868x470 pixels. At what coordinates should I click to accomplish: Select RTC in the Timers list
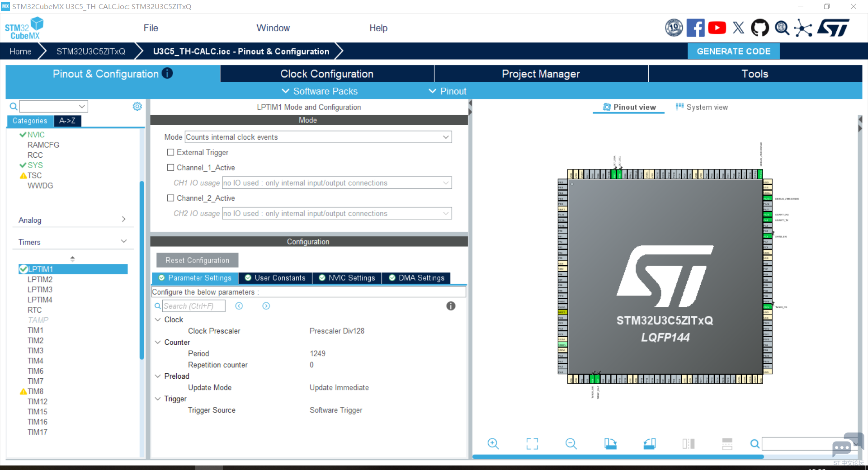click(x=34, y=310)
